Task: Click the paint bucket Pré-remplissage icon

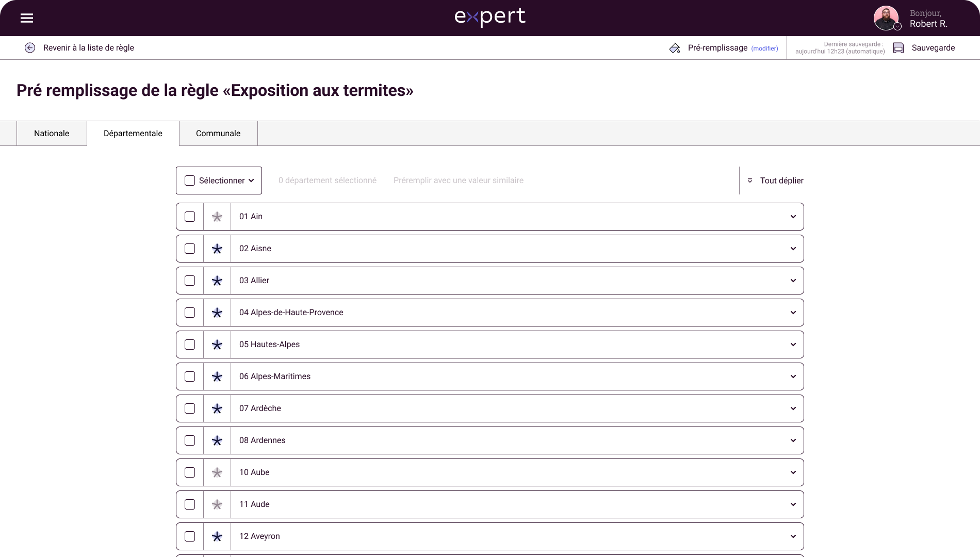Action: (675, 48)
